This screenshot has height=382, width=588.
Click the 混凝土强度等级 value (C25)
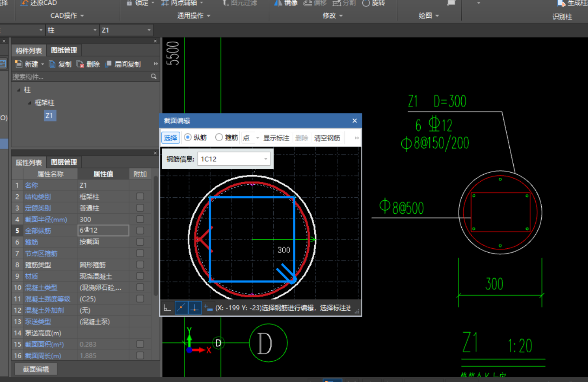click(x=103, y=299)
